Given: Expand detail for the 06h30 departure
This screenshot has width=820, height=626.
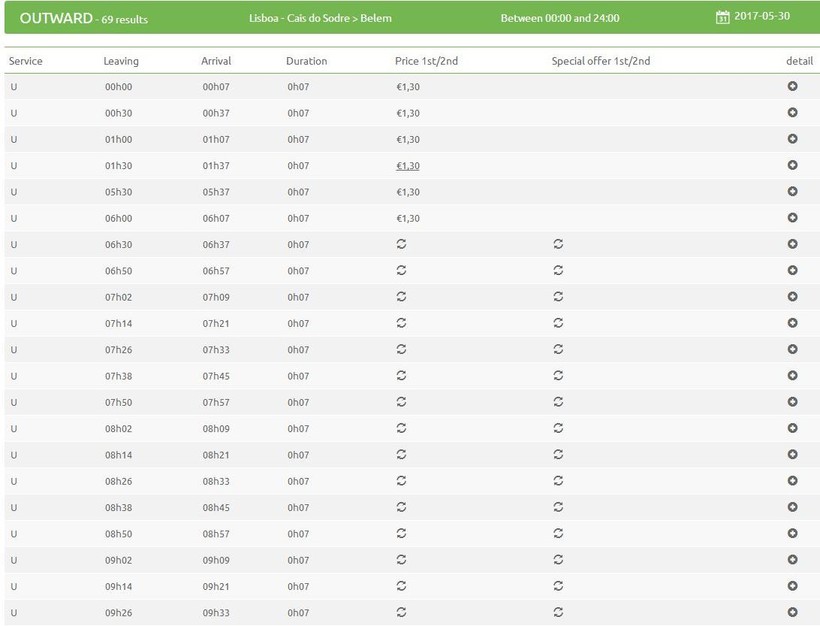Looking at the screenshot, I should pos(792,244).
